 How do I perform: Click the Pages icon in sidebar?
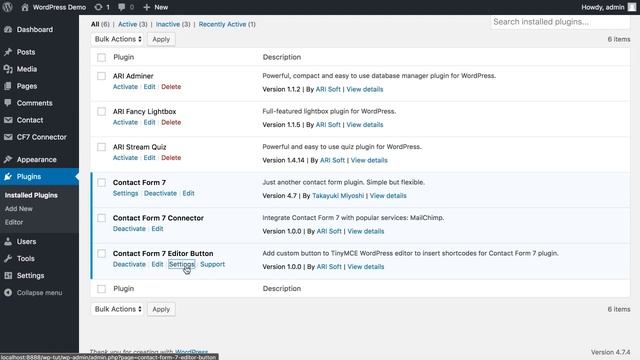[x=8, y=86]
